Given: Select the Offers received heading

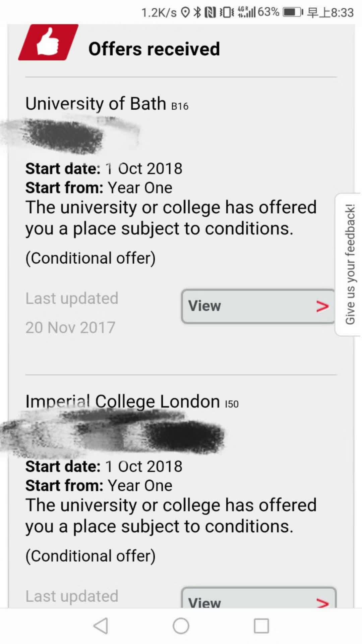Looking at the screenshot, I should [x=154, y=49].
